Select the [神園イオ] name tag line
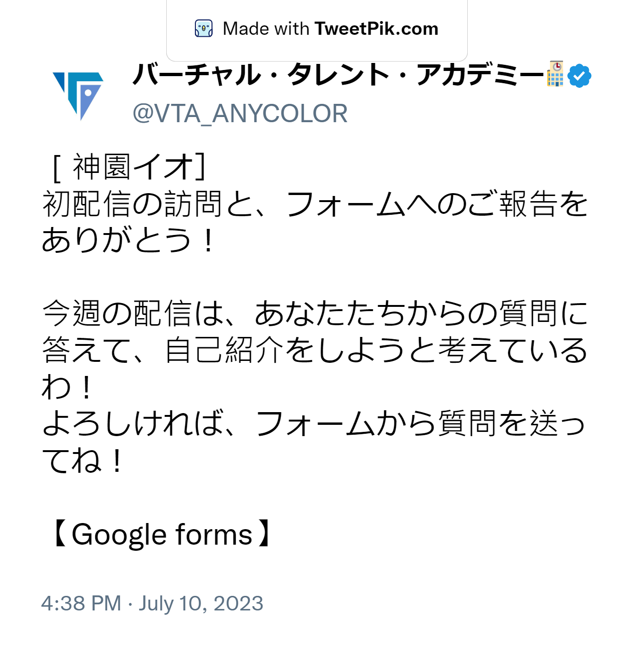Screen dimensions: 634x672 click(x=128, y=167)
